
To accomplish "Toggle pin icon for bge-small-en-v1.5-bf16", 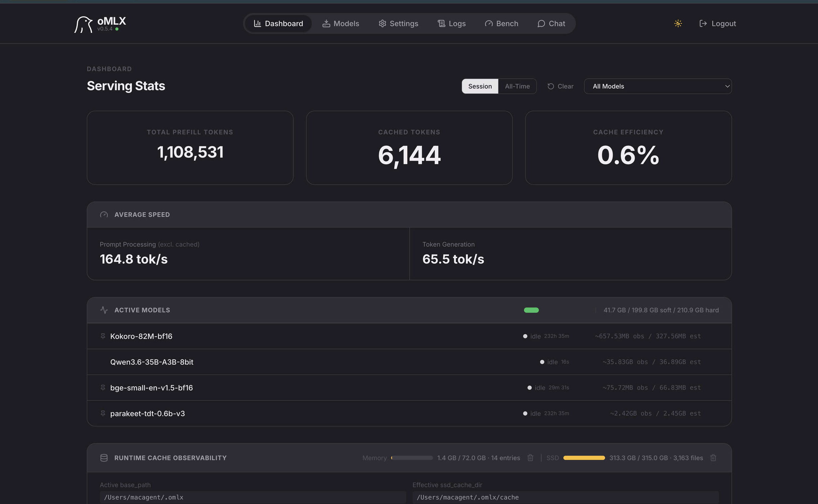I will pyautogui.click(x=103, y=387).
